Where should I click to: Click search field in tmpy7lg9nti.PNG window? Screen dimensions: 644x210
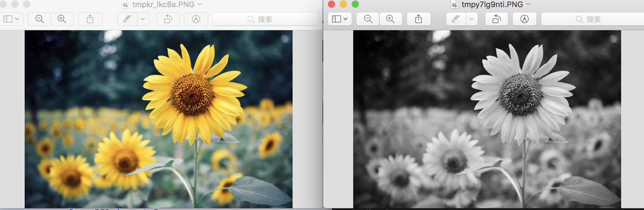(x=593, y=19)
